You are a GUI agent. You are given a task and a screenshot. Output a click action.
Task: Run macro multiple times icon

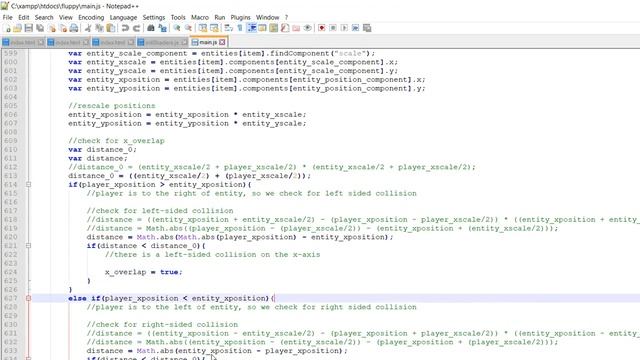[x=356, y=28]
